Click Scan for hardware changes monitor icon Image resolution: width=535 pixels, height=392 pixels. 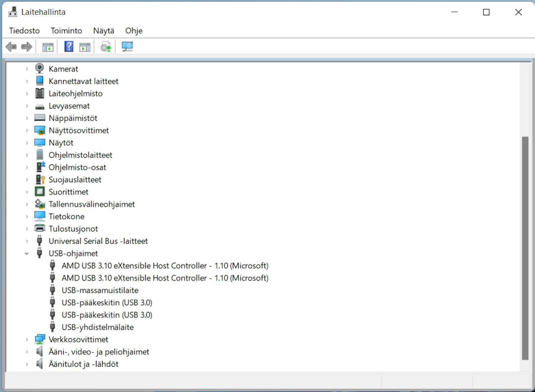pos(127,47)
